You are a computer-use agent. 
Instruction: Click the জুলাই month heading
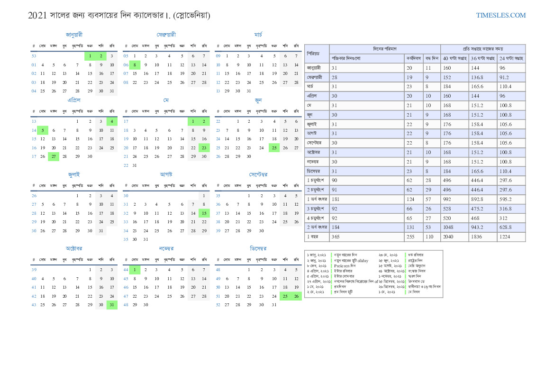(74, 174)
